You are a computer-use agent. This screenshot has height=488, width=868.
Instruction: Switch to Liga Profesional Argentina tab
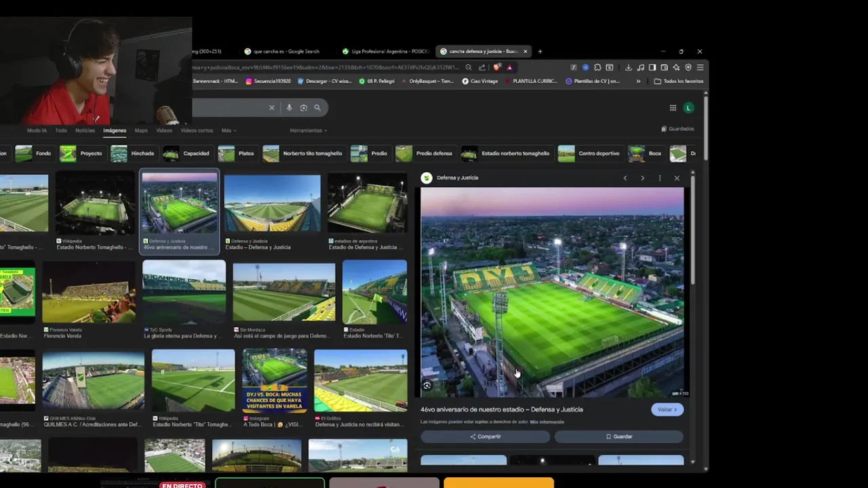pyautogui.click(x=384, y=52)
